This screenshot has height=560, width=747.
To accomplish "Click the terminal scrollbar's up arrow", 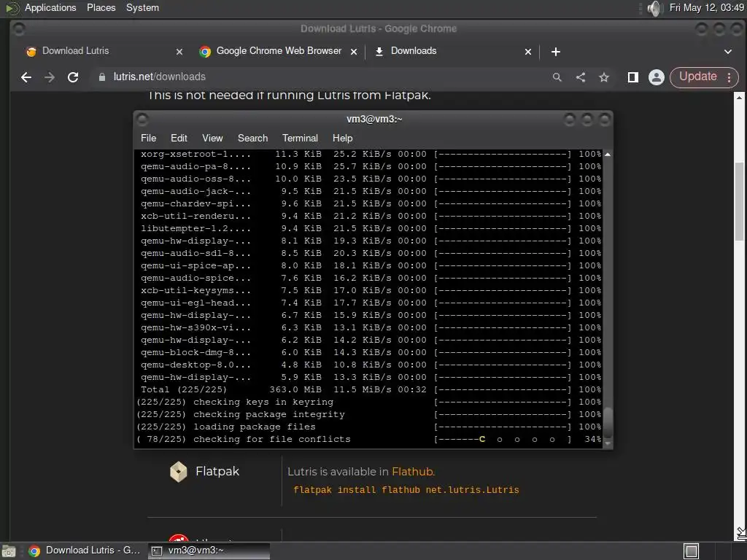I will (x=608, y=155).
